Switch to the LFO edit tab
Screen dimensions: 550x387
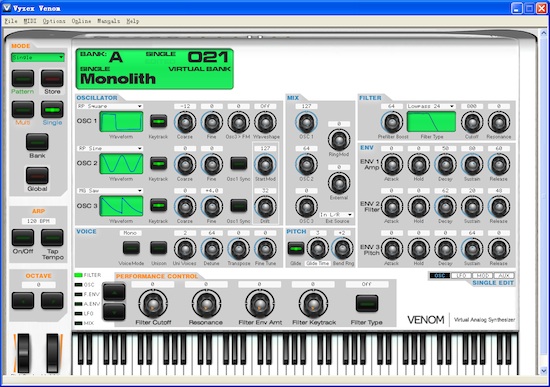[x=461, y=275]
